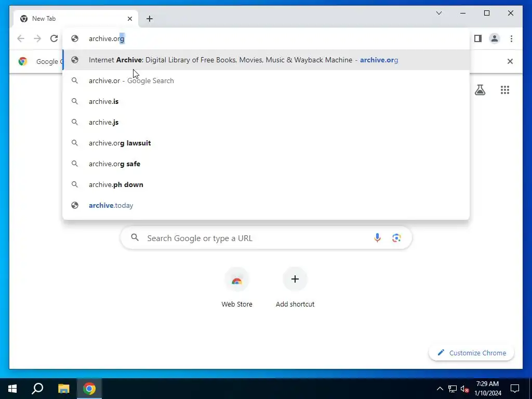Click the Chrome taskbar icon
The height and width of the screenshot is (399, 532).
coord(89,389)
